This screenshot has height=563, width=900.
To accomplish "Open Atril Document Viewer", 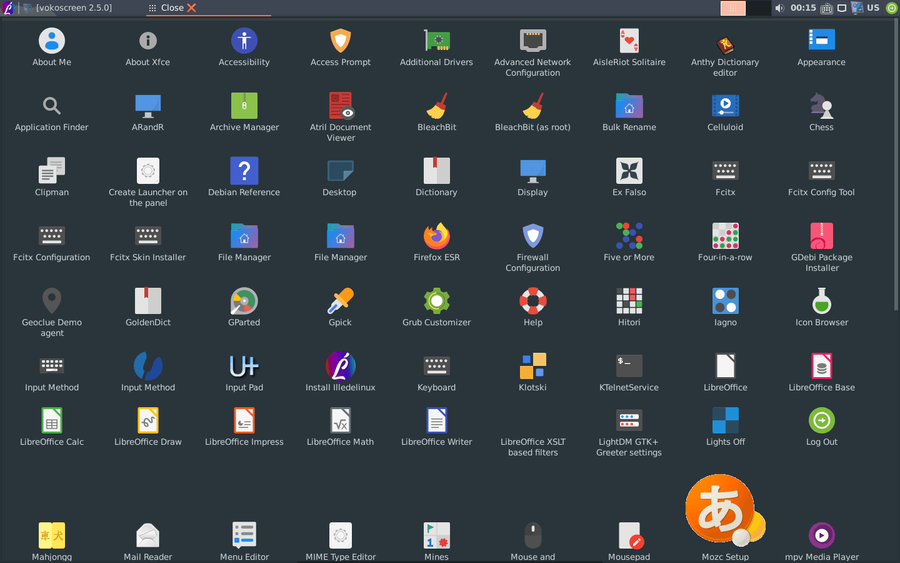I will (340, 117).
